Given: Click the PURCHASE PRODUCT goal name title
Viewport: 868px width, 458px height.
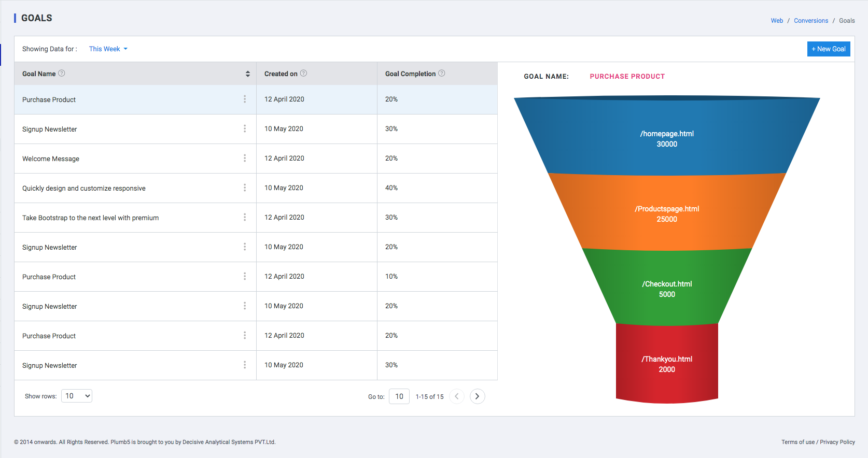Looking at the screenshot, I should pyautogui.click(x=627, y=76).
